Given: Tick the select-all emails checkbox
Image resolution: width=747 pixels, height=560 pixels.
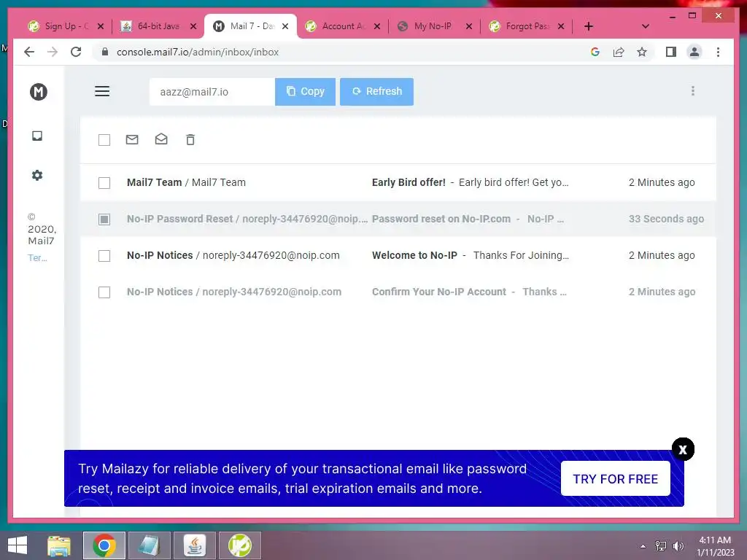Looking at the screenshot, I should point(104,140).
